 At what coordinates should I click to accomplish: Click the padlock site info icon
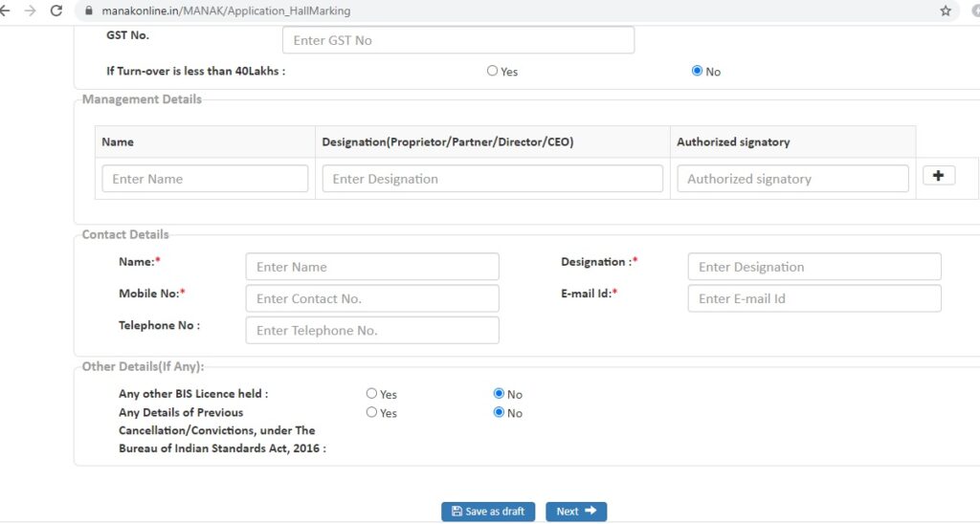pos(89,11)
